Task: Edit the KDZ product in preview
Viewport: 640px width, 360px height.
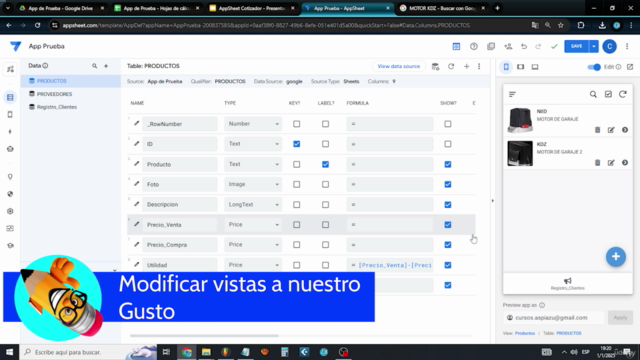Action: (x=611, y=162)
